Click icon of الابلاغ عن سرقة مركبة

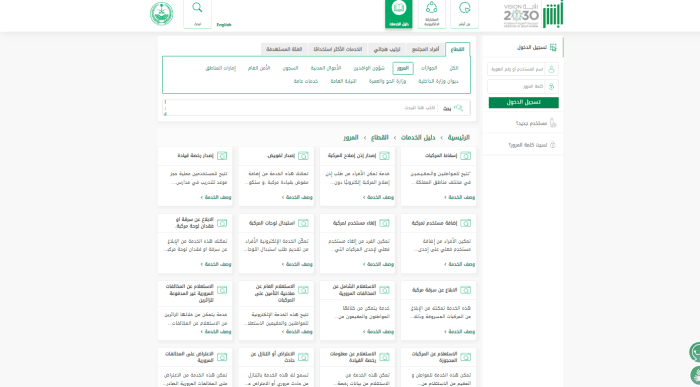pos(466,290)
